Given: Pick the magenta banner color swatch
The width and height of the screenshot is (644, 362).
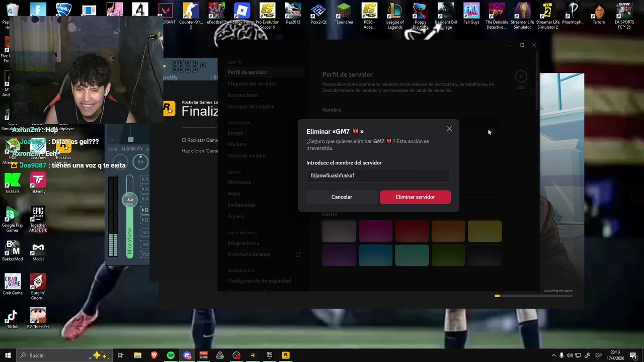Looking at the screenshot, I should pos(375,231).
